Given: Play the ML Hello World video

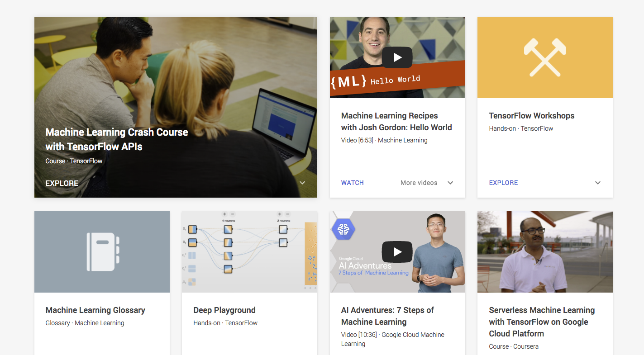Looking at the screenshot, I should [x=397, y=57].
